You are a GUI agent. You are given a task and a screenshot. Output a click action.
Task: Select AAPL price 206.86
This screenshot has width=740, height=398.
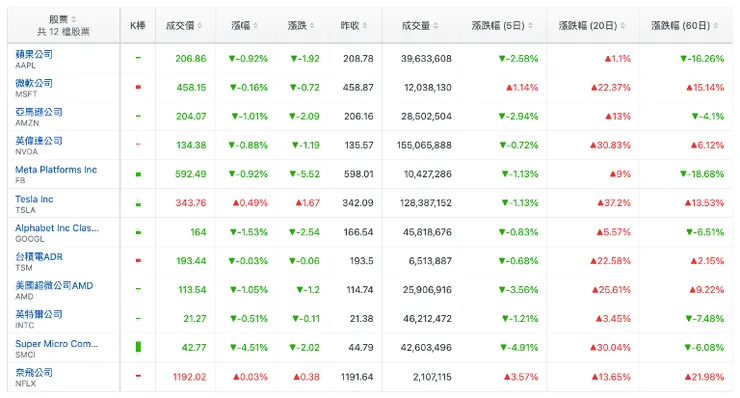(x=191, y=59)
